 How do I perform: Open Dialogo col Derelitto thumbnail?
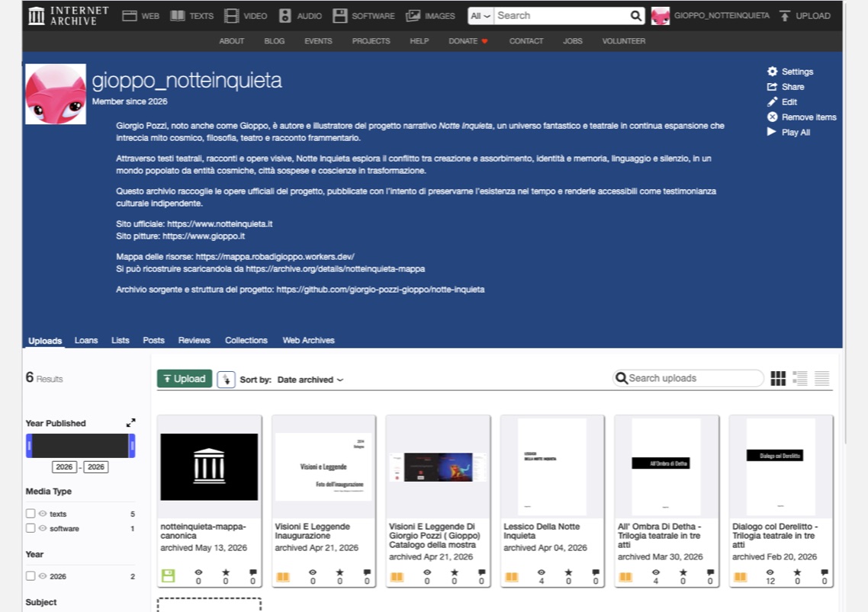[x=780, y=467]
